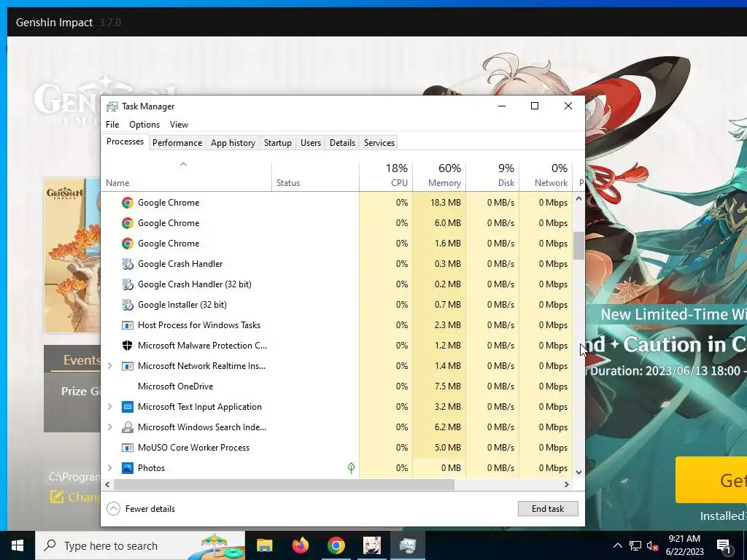747x560 pixels.
Task: Sort by the Memory column header
Action: (439, 176)
